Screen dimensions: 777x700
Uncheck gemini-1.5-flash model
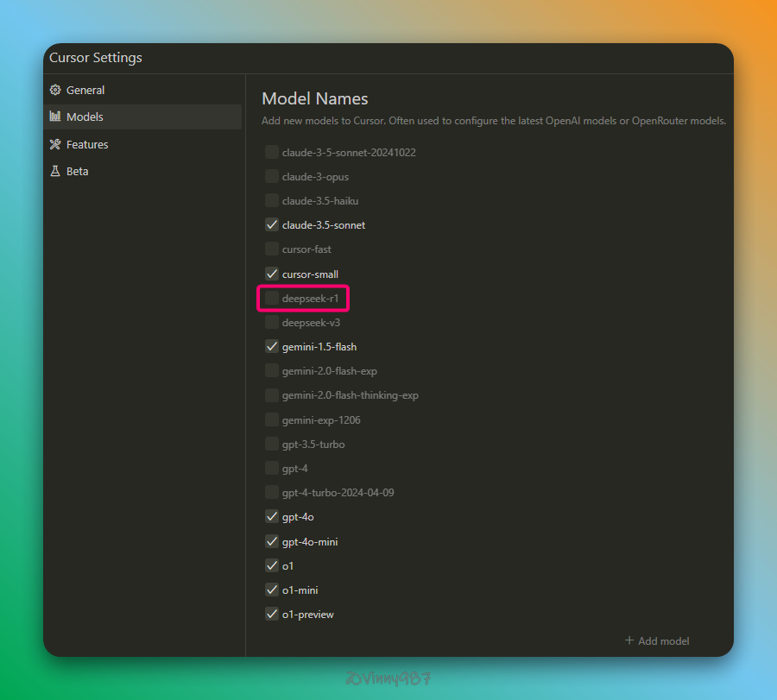point(272,347)
